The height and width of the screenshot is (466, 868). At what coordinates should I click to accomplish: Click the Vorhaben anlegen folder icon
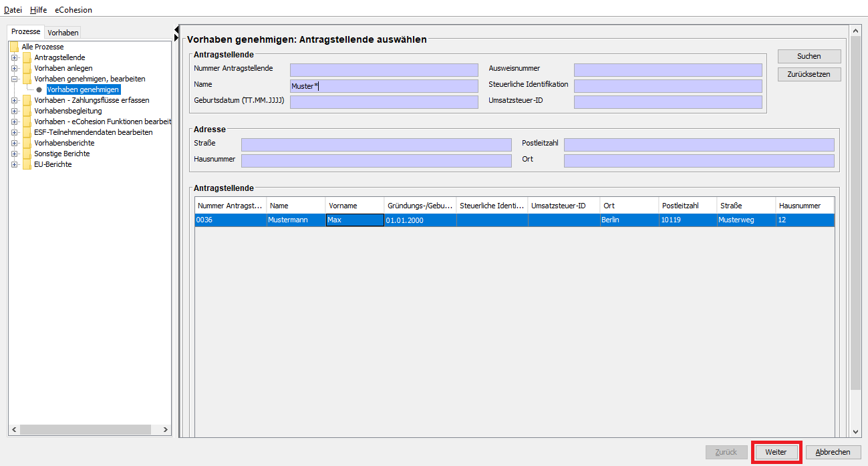(x=27, y=68)
